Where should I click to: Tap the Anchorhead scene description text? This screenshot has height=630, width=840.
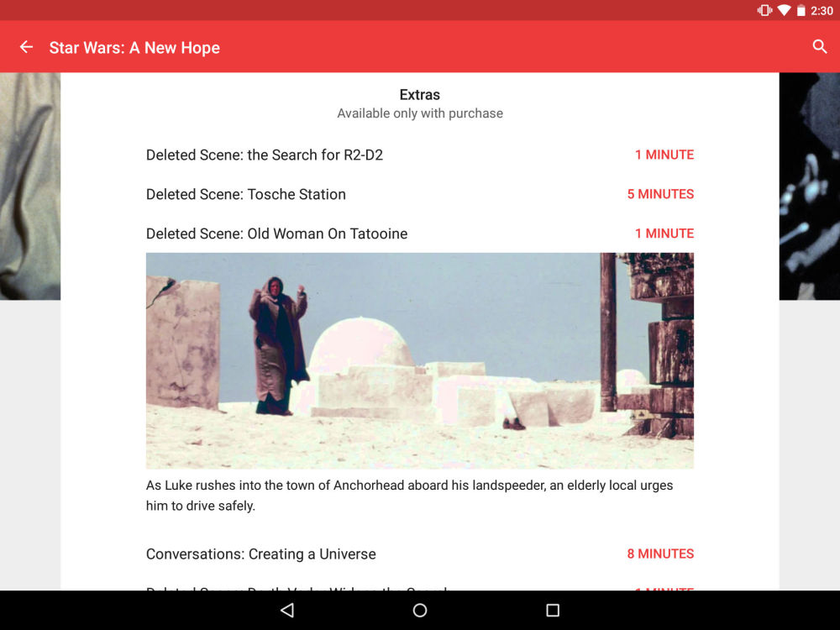click(x=409, y=496)
